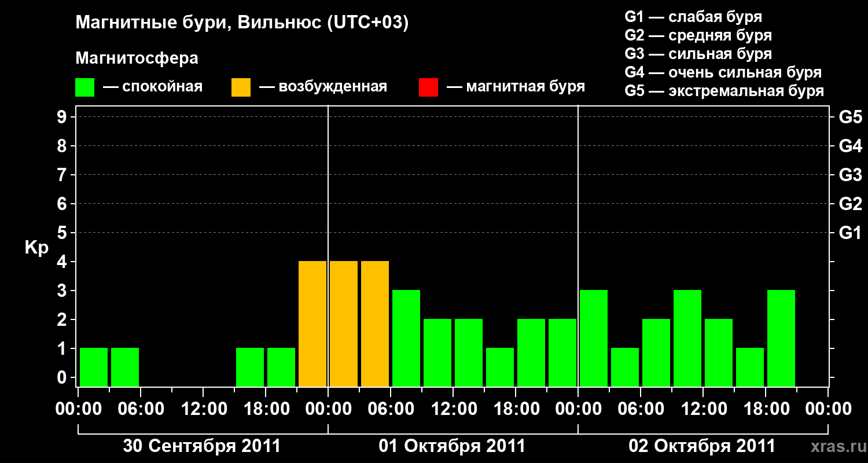
Task: Click the '02 Октября 2011' date label
Action: tap(702, 446)
